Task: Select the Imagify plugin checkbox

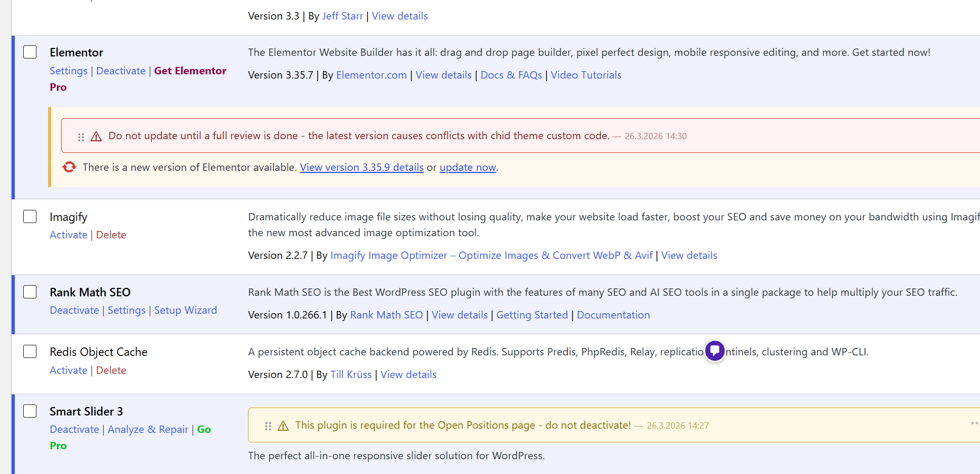Action: 30,217
